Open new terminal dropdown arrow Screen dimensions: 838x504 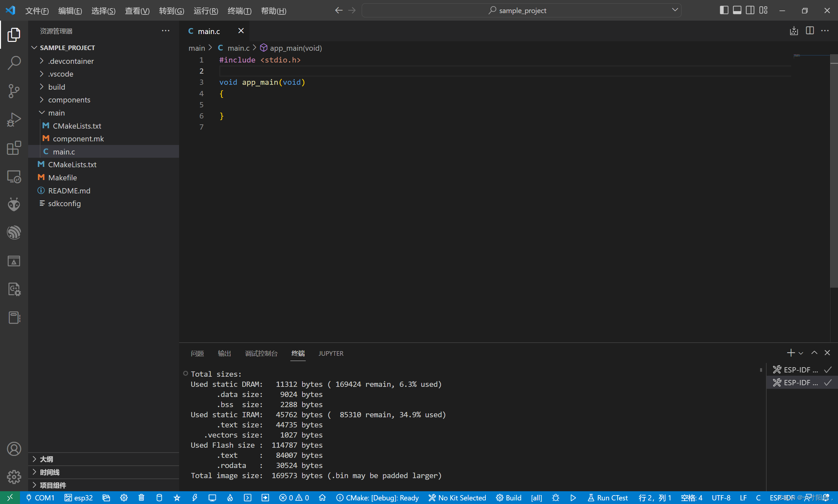801,353
